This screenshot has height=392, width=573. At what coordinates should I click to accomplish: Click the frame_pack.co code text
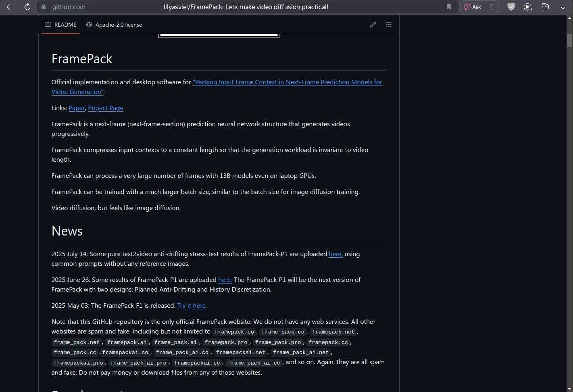coord(283,332)
